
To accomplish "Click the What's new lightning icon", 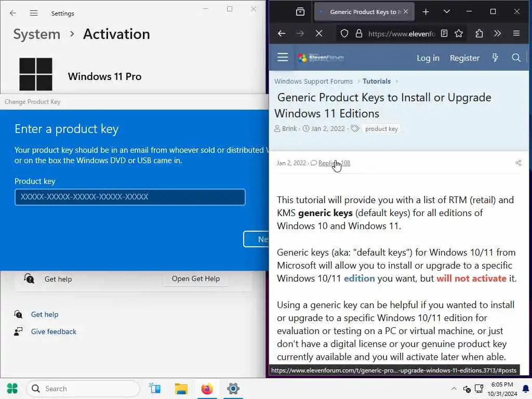I will tap(495, 58).
